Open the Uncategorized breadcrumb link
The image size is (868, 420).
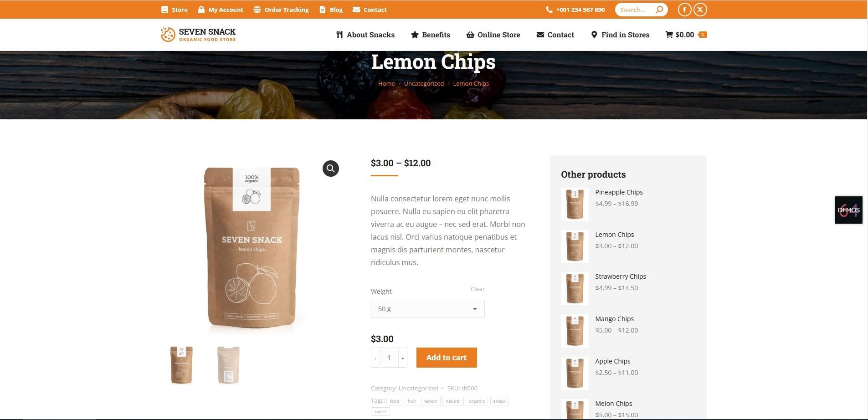(x=424, y=83)
